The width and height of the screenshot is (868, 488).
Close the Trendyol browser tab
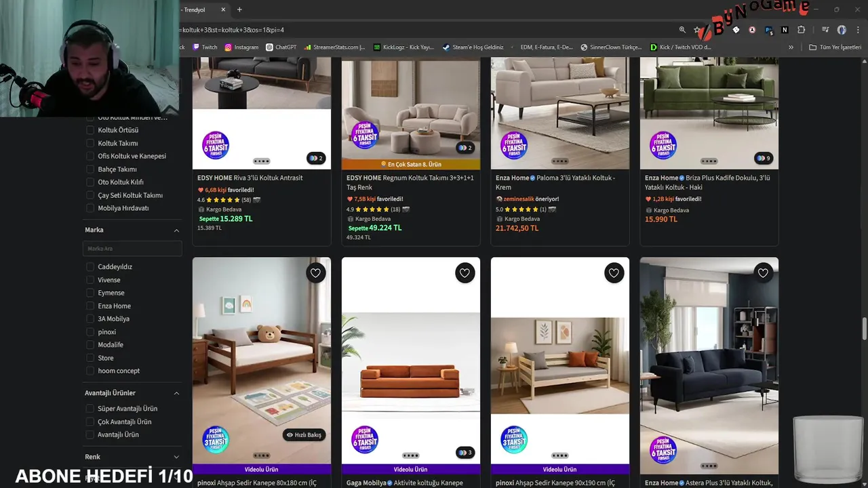click(x=223, y=9)
